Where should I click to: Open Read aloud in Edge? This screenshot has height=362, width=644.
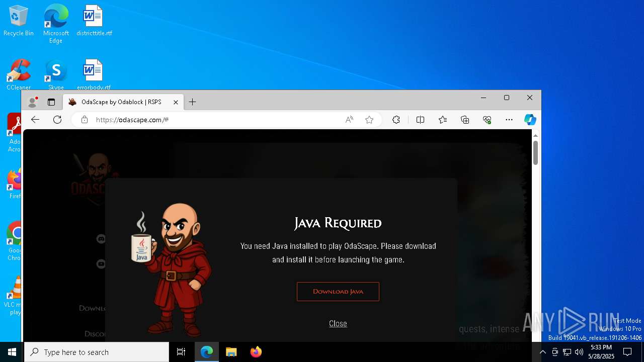[349, 120]
